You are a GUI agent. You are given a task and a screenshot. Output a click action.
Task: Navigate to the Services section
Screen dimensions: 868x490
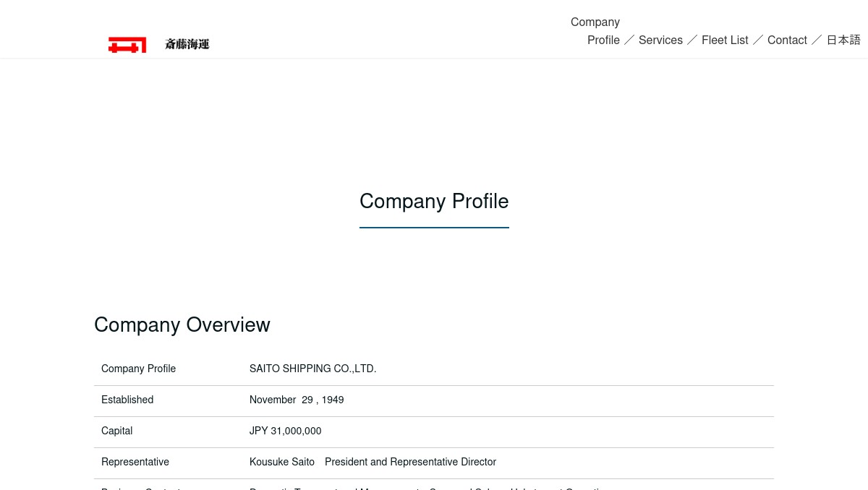coord(660,40)
